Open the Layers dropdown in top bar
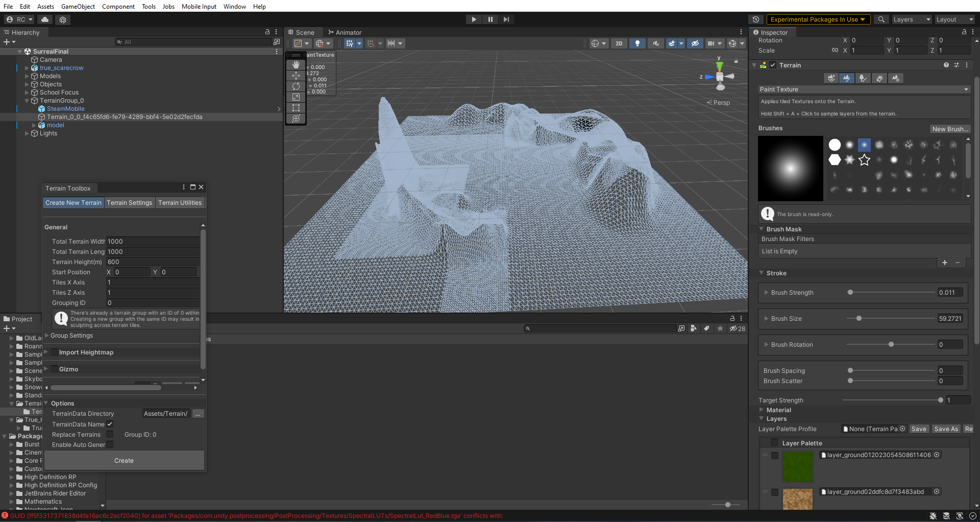This screenshot has height=522, width=980. coord(912,19)
